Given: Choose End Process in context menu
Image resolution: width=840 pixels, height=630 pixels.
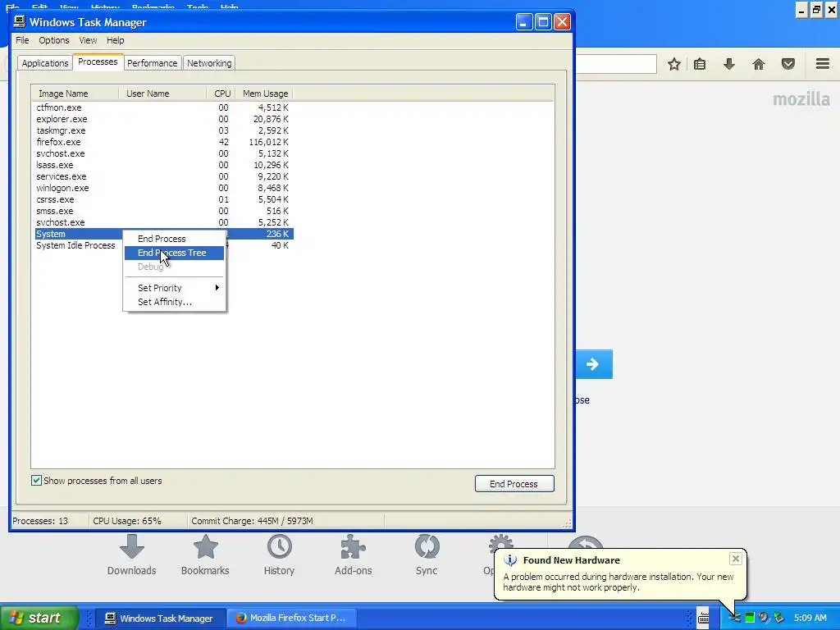Looking at the screenshot, I should (174, 239).
